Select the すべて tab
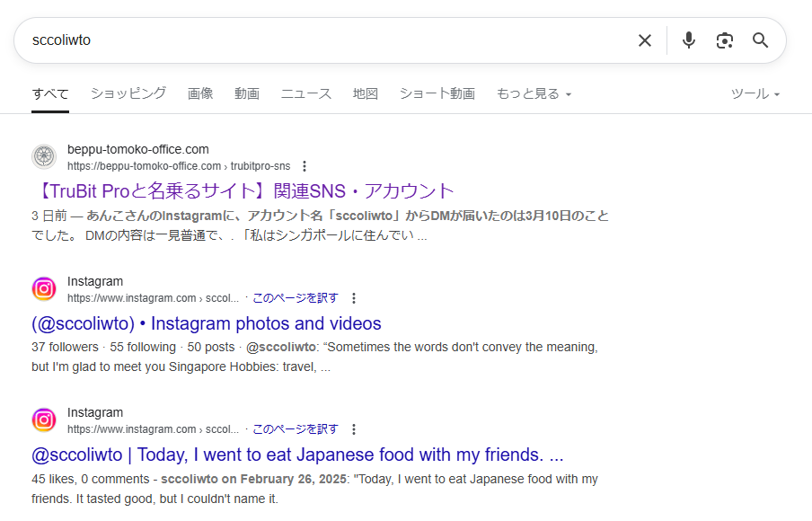Viewport: 812px width, 521px height. click(x=50, y=93)
